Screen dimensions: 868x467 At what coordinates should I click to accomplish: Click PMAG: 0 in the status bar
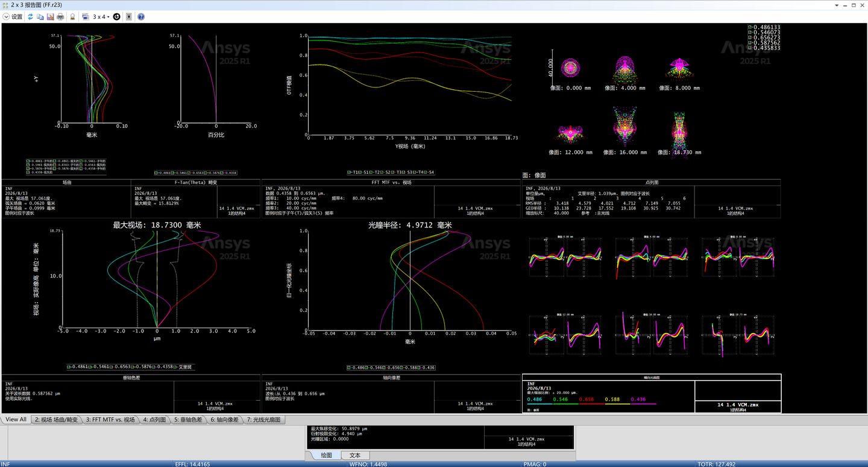535,464
